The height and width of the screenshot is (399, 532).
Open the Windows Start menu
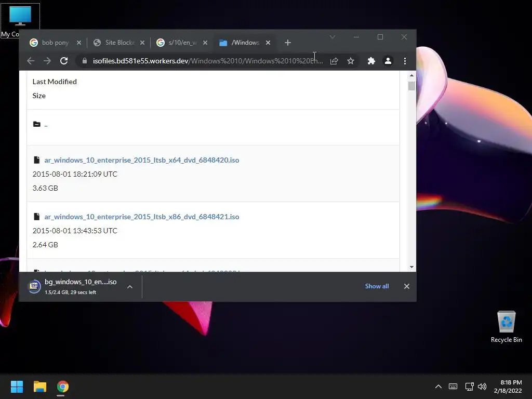tap(17, 387)
